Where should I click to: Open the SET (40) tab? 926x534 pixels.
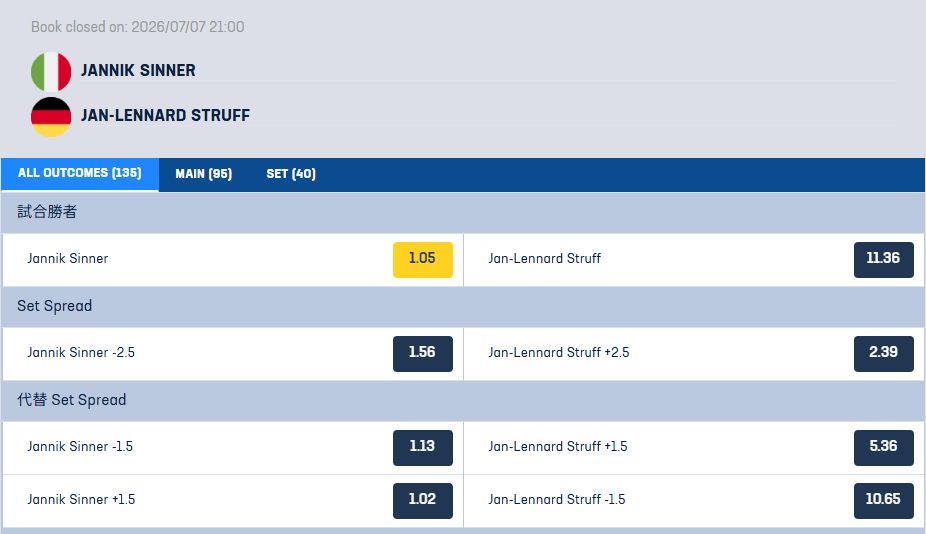pos(291,174)
